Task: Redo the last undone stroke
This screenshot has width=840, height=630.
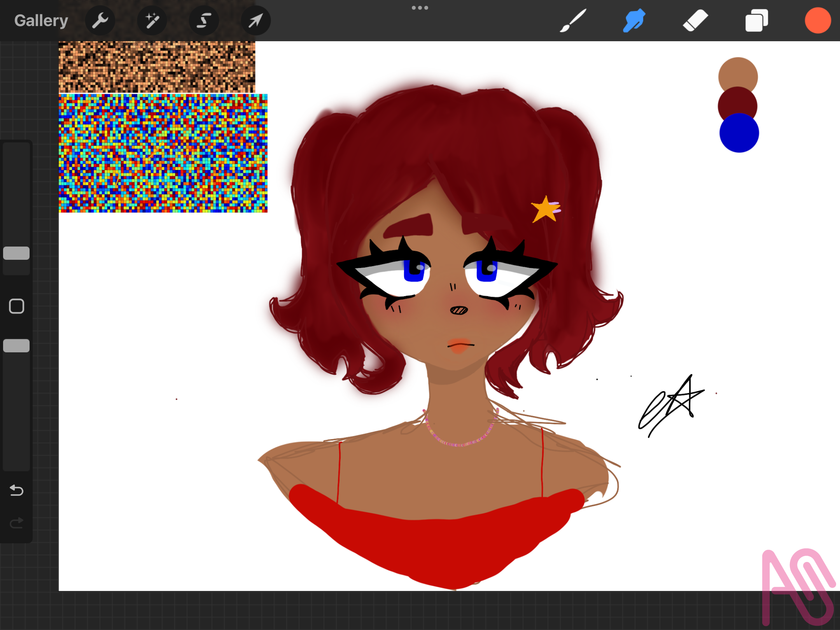Action: click(x=16, y=523)
